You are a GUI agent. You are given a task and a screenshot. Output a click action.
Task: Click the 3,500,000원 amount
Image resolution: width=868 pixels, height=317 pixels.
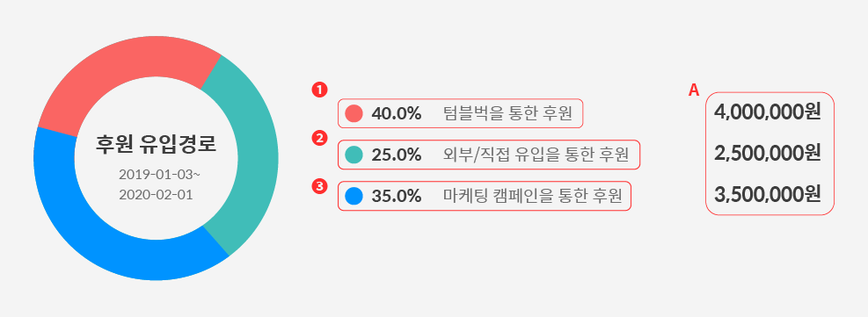pyautogui.click(x=768, y=195)
